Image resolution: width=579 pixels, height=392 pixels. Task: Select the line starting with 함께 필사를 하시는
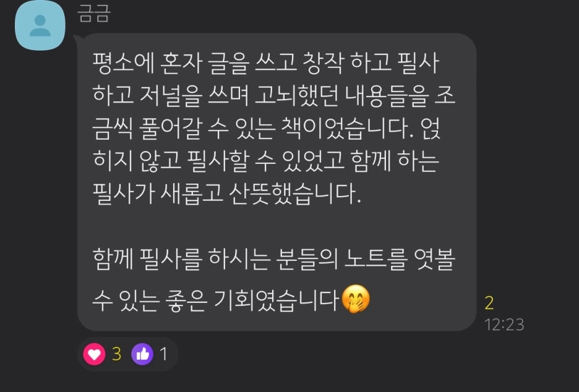[273, 258]
